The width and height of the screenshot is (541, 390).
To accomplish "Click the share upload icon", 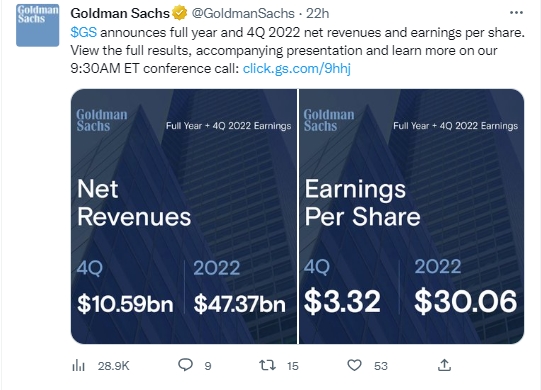I will (444, 365).
